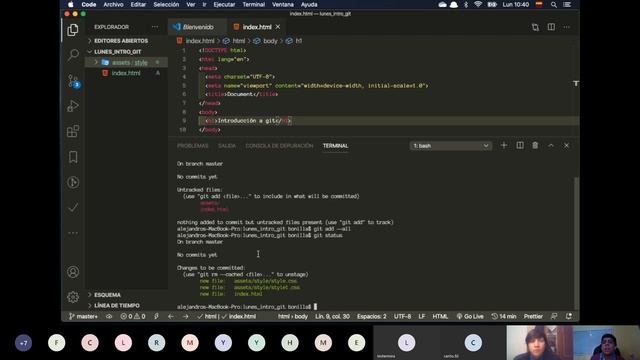Click the h1 breadcrumb item
The height and width of the screenshot is (360, 640).
(295, 41)
